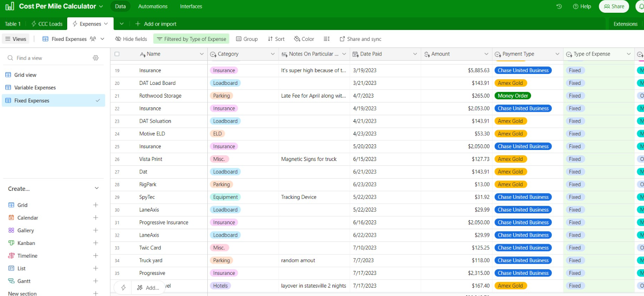The width and height of the screenshot is (644, 296).
Task: Select the Variable Expenses view
Action: point(54,88)
